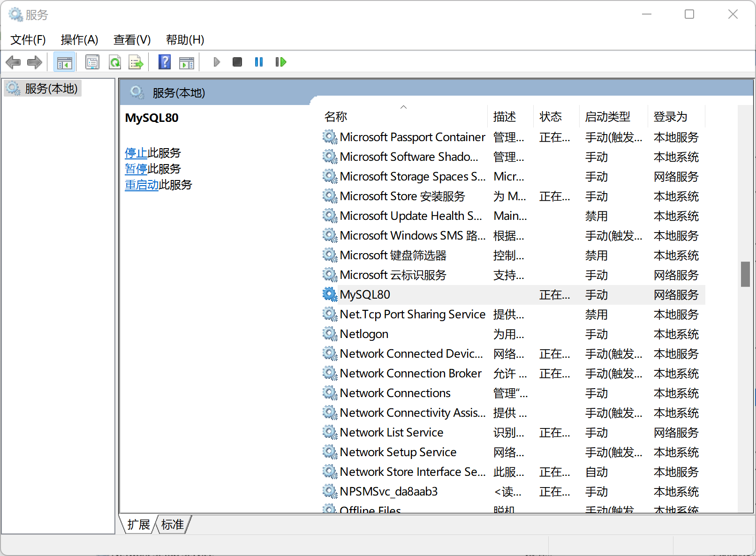Click gear icon beside Microsoft 键盘筛选器
Viewport: 756px width, 556px height.
tap(330, 255)
